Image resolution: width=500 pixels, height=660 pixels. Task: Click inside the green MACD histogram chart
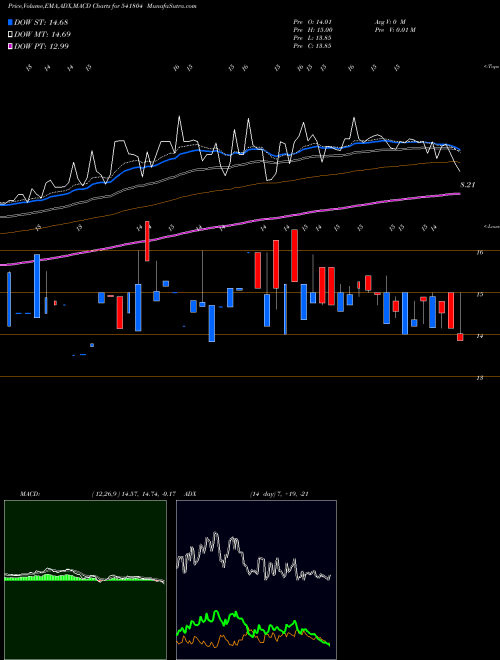[x=85, y=580]
